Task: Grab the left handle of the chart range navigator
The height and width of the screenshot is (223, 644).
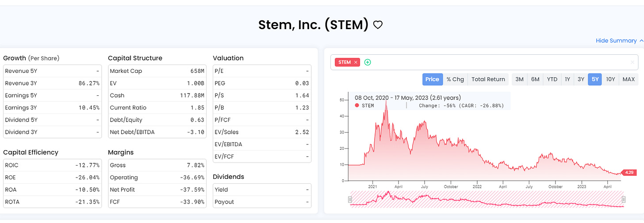Action: (350, 199)
